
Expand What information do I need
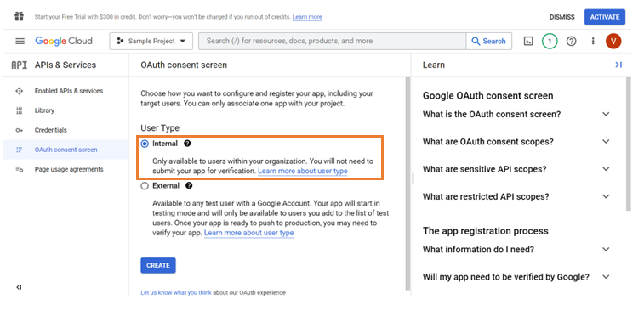coord(516,250)
